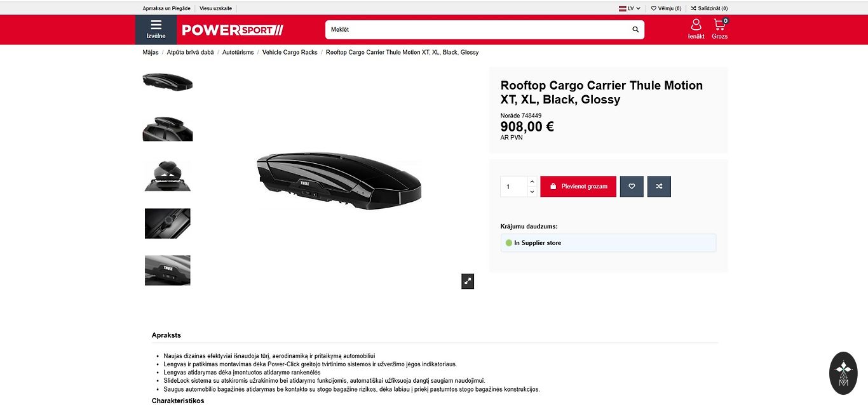Open the Grozs shopping cart
868x405 pixels.
pyautogui.click(x=720, y=29)
